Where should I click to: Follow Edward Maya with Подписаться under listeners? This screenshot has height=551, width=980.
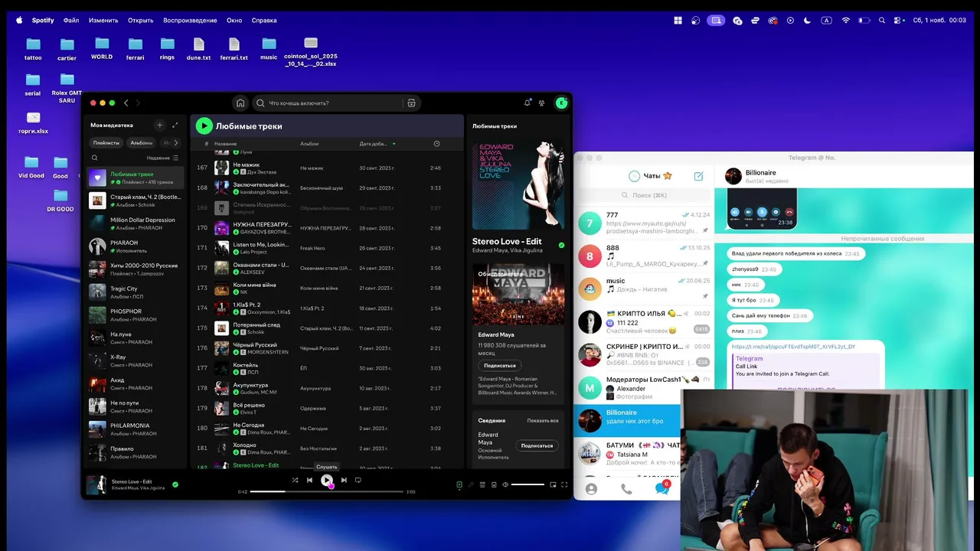click(500, 365)
